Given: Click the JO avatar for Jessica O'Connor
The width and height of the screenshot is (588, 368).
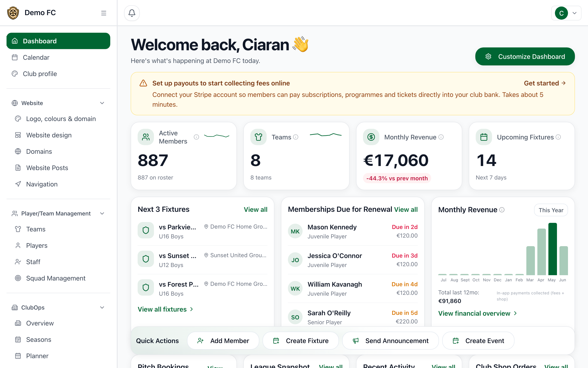Looking at the screenshot, I should (x=295, y=260).
